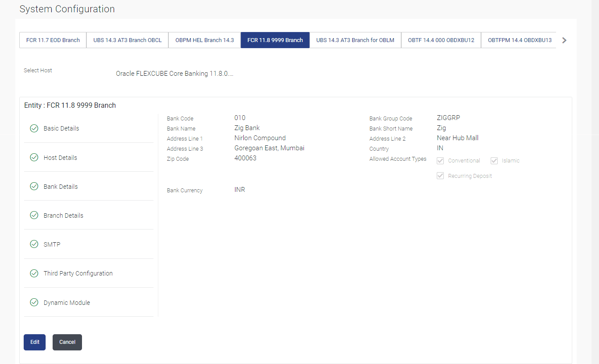Click the System Configuration page heading
The height and width of the screenshot is (364, 599).
tap(67, 9)
